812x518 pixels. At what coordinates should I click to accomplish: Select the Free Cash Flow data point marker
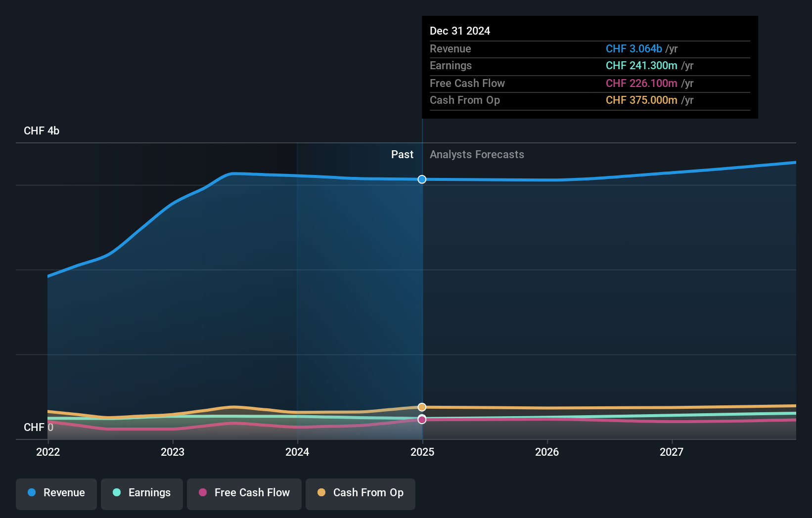[x=422, y=420]
